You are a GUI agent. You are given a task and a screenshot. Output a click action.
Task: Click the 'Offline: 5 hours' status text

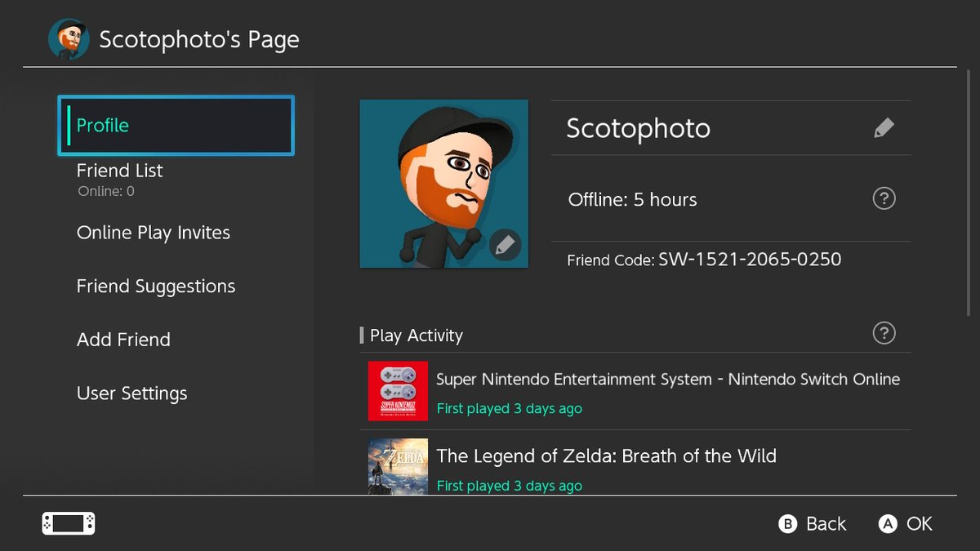click(633, 199)
